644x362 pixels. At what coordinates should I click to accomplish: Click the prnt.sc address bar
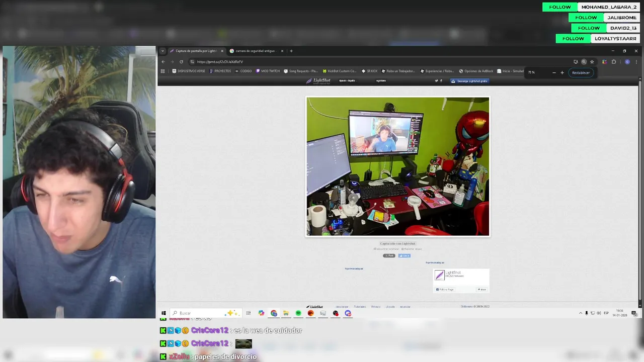(382, 62)
